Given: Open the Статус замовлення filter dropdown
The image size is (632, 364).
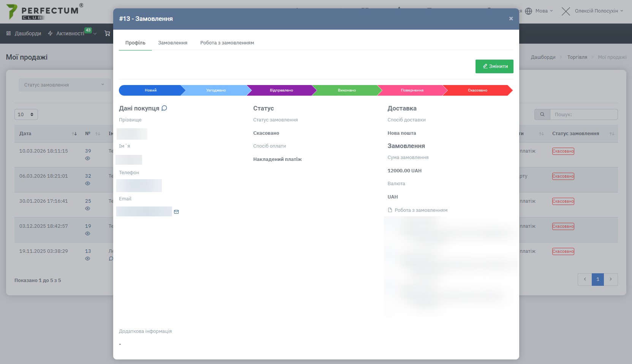Looking at the screenshot, I should pos(64,85).
